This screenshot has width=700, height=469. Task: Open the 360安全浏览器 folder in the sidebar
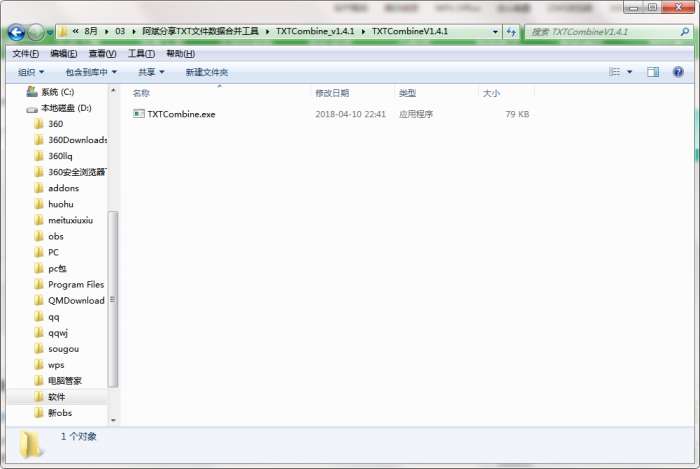(x=77, y=172)
